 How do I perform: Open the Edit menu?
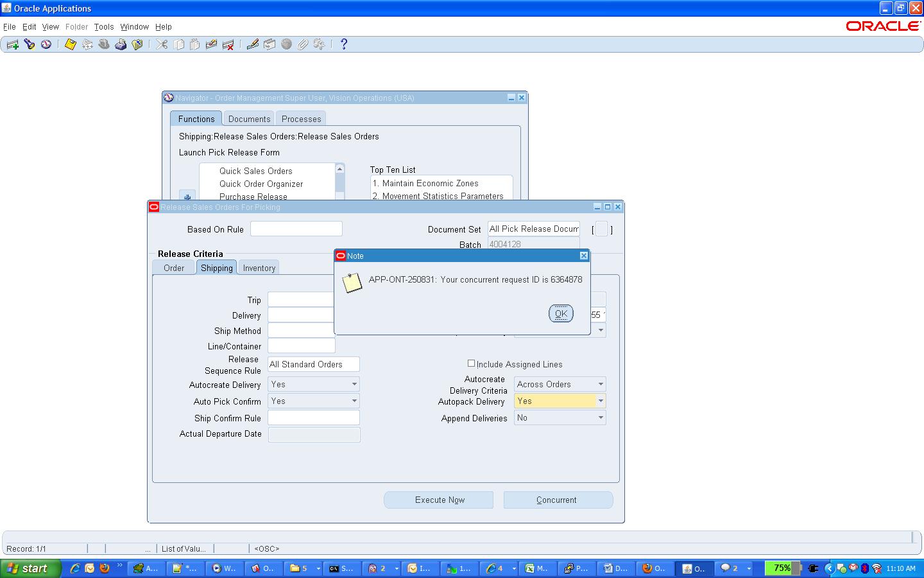30,27
